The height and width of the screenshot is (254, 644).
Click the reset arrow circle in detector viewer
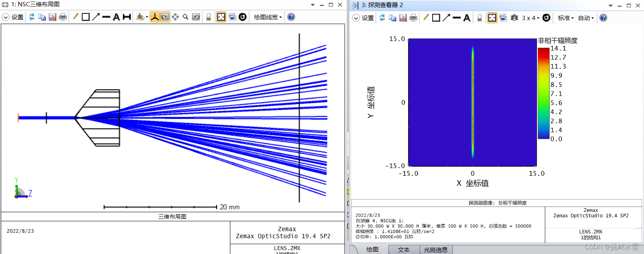(546, 18)
